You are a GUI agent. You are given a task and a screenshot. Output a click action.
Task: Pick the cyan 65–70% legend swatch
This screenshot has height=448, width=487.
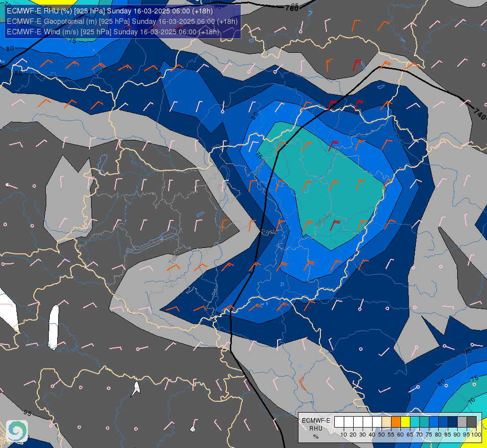tap(415, 422)
